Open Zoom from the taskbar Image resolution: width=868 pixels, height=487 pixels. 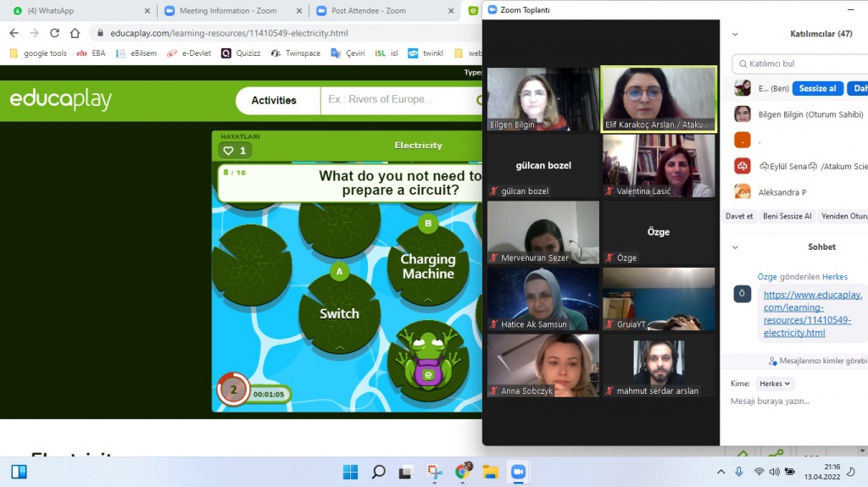click(518, 472)
